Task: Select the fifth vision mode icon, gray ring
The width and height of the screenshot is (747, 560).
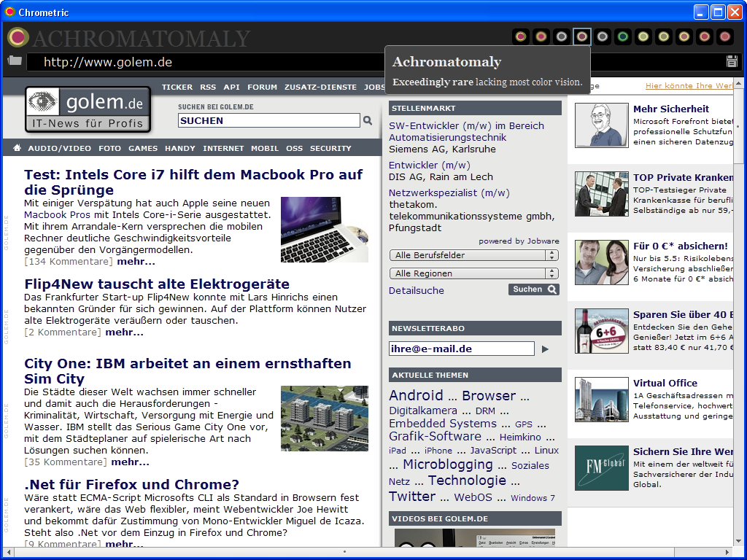Action: (x=603, y=36)
